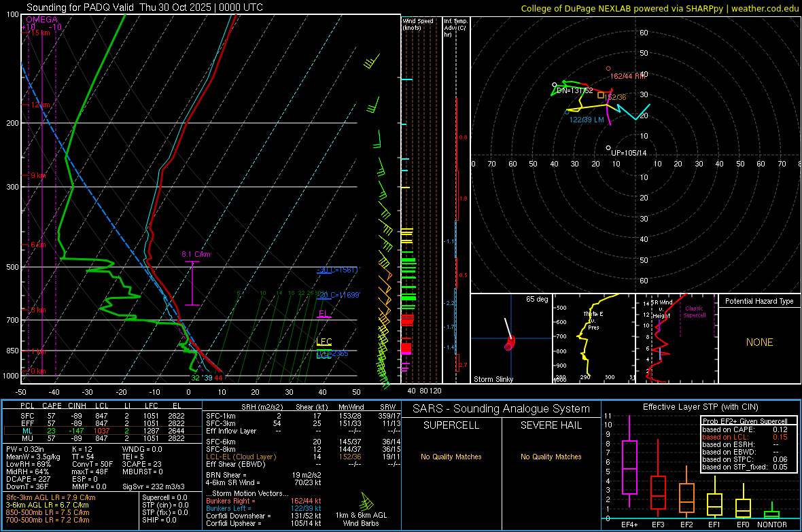
Task: Click the orange '152/36' hodograph label
Action: coord(615,97)
